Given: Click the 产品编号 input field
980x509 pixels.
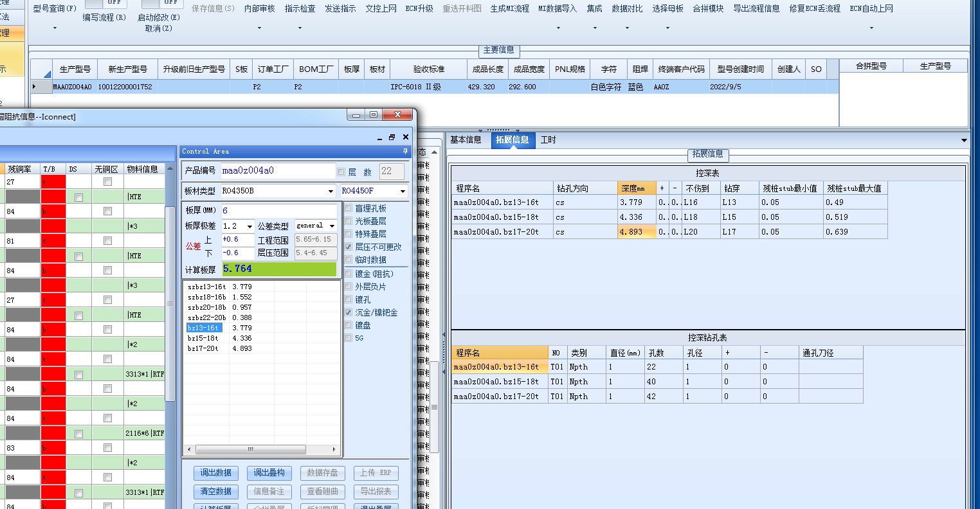Looking at the screenshot, I should point(278,171).
